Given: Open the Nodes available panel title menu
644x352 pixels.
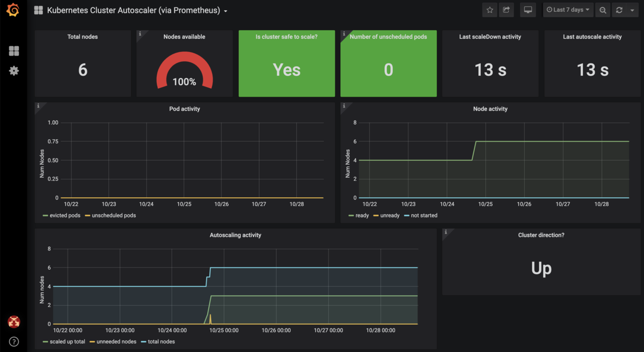Looking at the screenshot, I should coord(185,37).
